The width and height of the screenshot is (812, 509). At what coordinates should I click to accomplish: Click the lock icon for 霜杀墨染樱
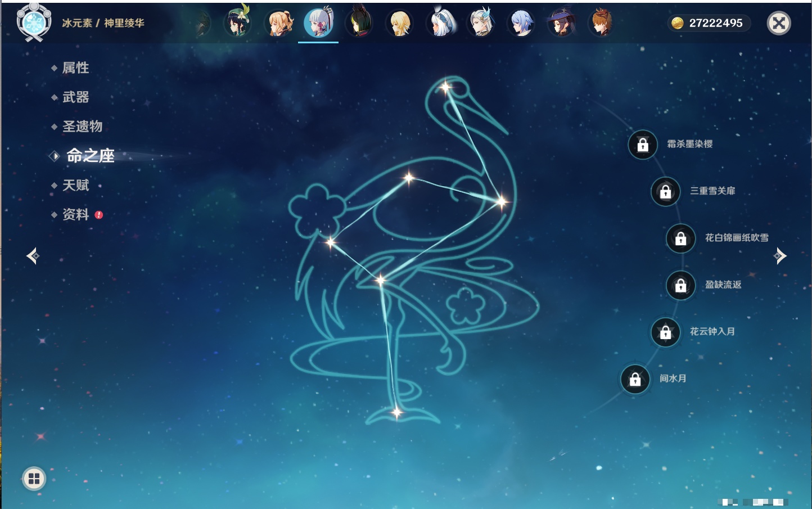tap(643, 145)
